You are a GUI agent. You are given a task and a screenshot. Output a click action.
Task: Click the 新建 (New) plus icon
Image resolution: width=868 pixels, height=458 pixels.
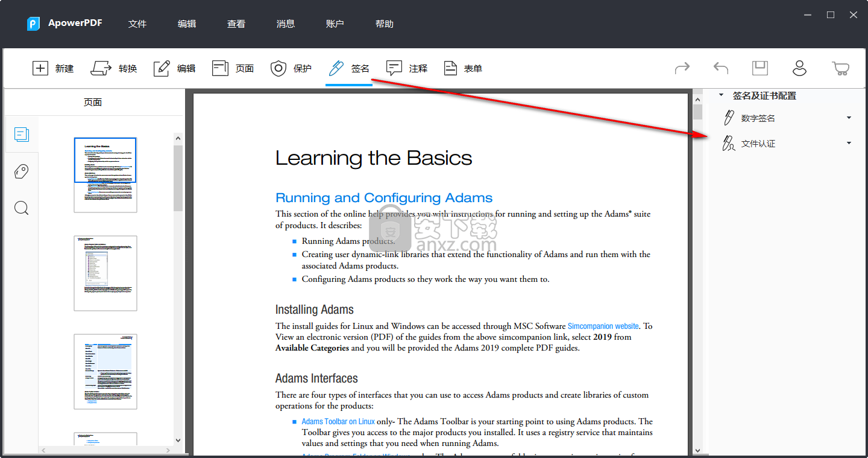pos(40,68)
